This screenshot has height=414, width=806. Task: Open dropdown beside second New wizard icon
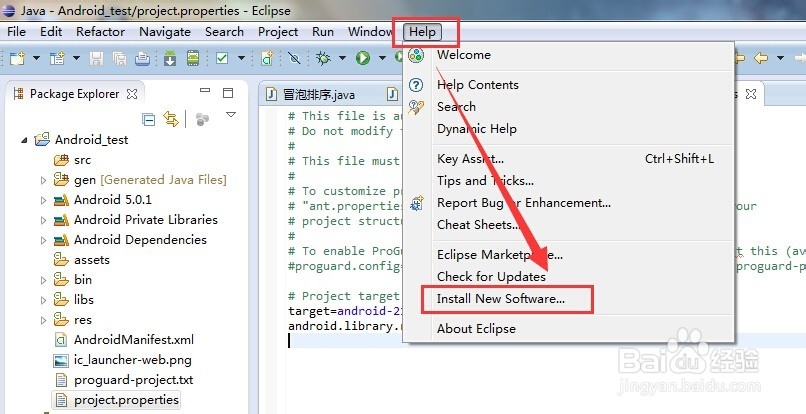click(76, 58)
